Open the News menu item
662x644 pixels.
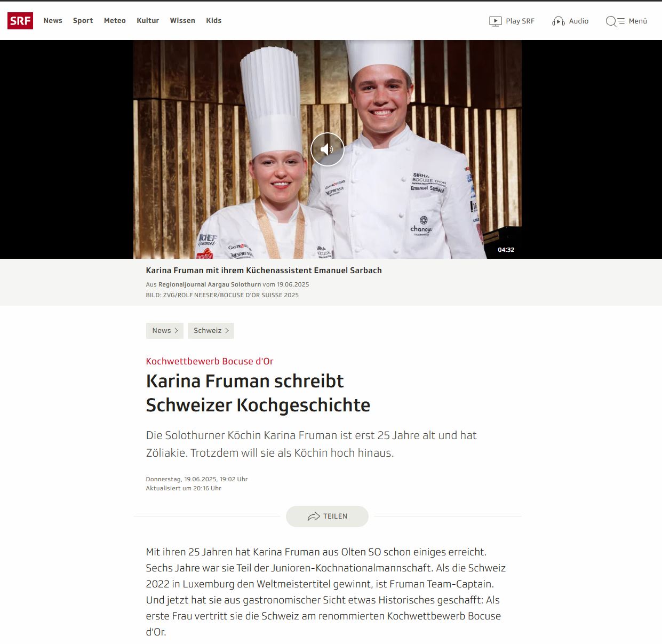click(53, 21)
